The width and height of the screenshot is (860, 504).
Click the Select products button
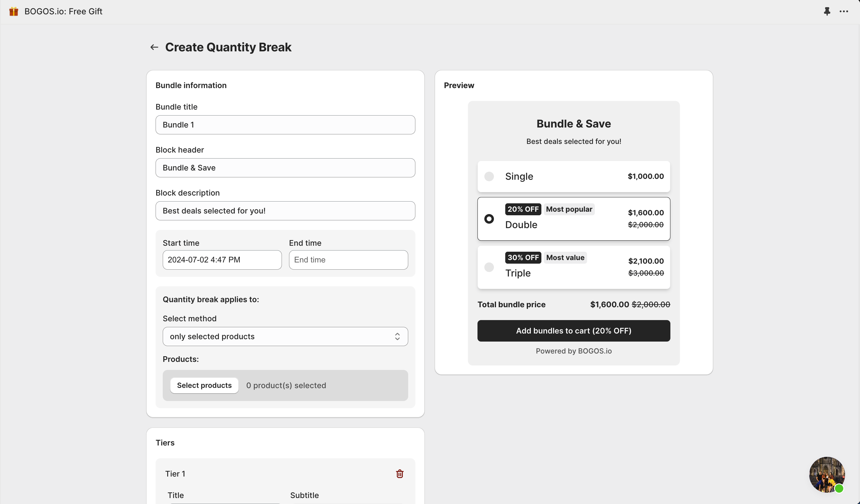click(204, 385)
